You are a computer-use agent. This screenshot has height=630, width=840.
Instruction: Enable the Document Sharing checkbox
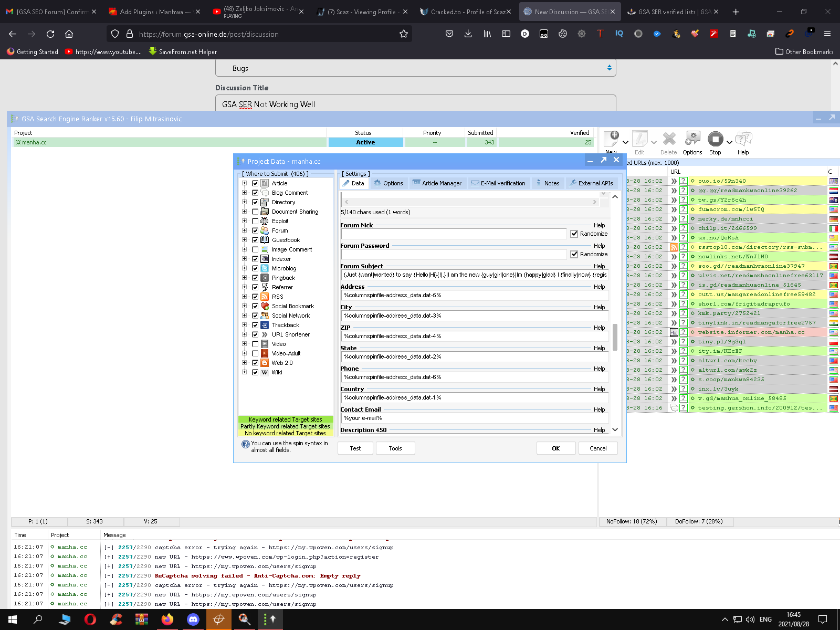255,212
